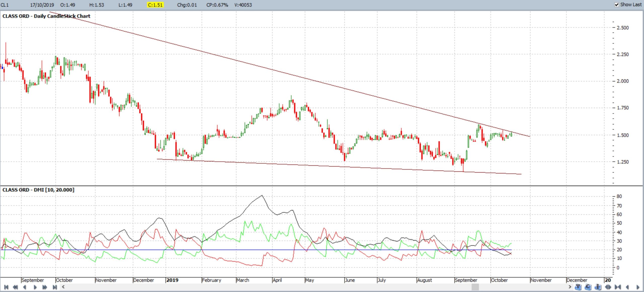Click the L:1.49 low value

click(x=125, y=5)
